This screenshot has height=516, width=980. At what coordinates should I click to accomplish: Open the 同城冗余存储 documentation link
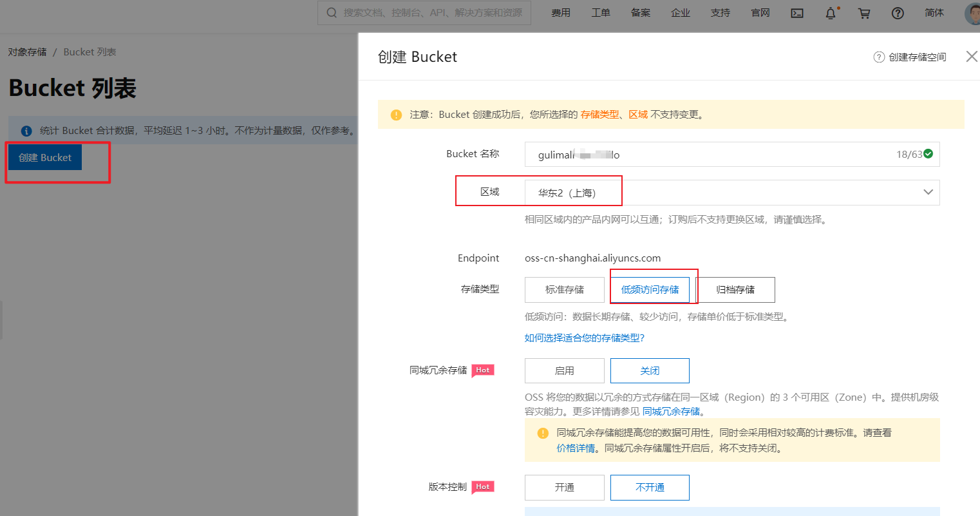(x=671, y=412)
